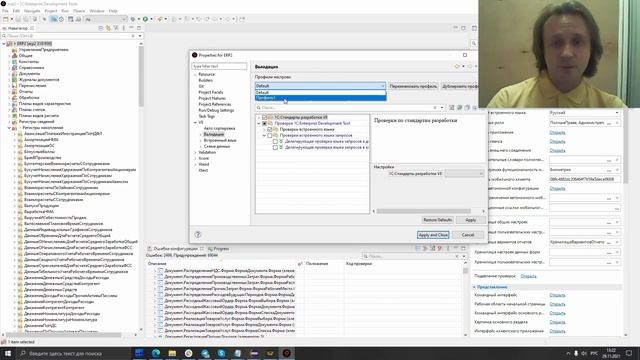This screenshot has height=360, width=640.
Task: Open the Project menu
Action: click(x=51, y=11)
